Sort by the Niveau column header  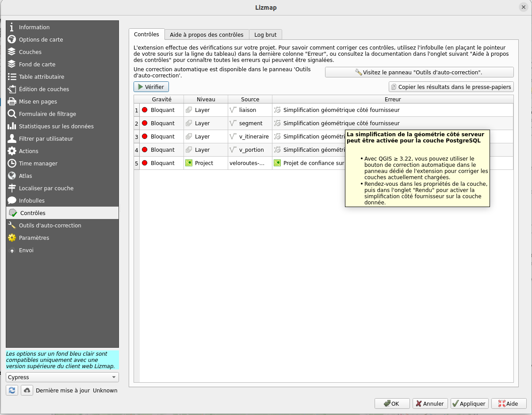pos(206,100)
